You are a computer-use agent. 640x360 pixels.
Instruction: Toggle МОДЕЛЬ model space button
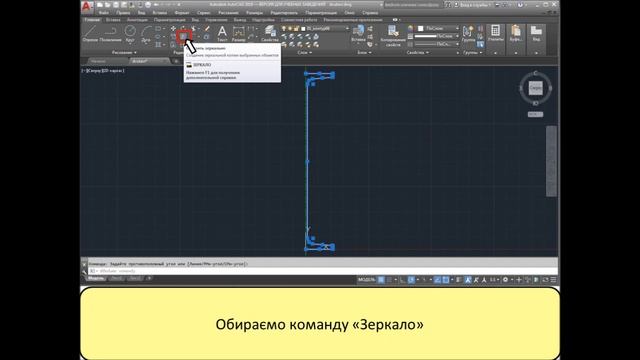[367, 280]
